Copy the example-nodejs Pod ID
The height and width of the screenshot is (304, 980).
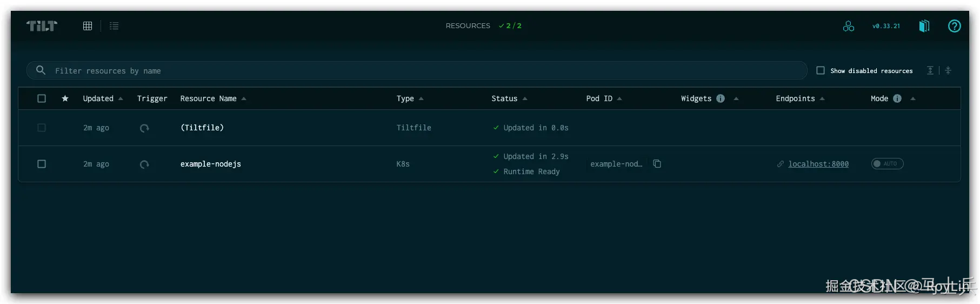click(657, 163)
